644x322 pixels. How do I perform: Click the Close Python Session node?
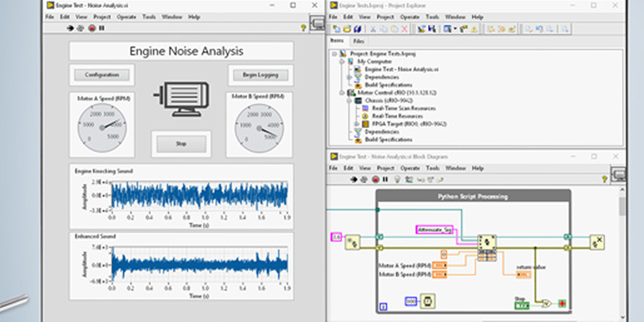(596, 241)
